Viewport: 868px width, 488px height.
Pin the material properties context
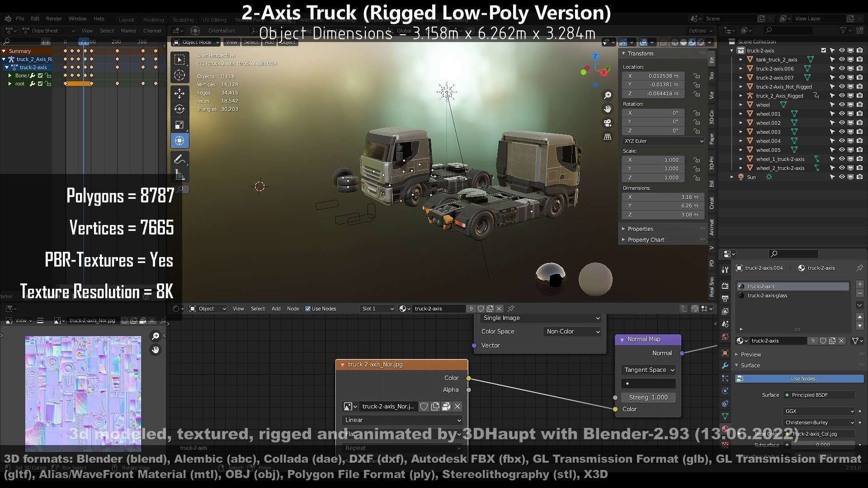pos(859,268)
